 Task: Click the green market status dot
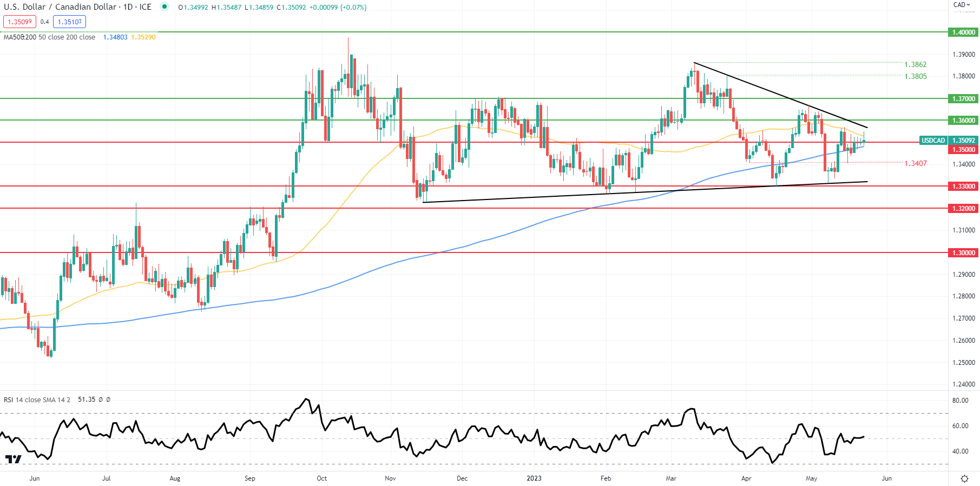click(x=165, y=7)
